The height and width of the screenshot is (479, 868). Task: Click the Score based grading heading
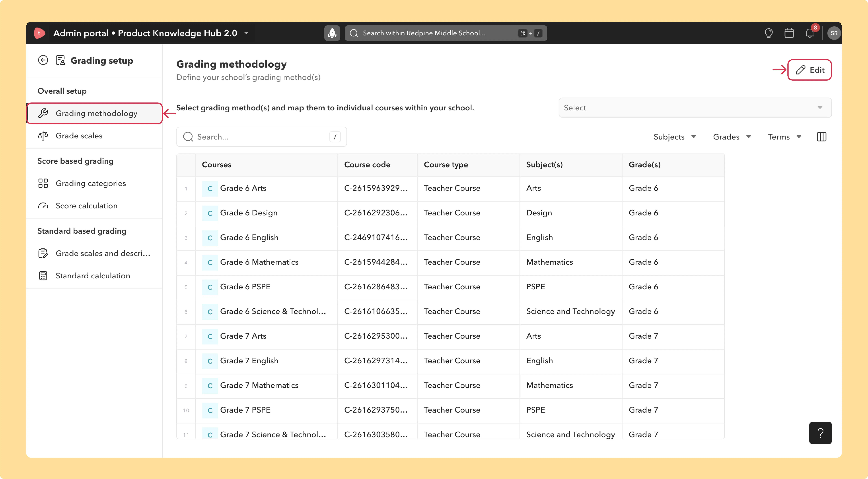(x=75, y=161)
